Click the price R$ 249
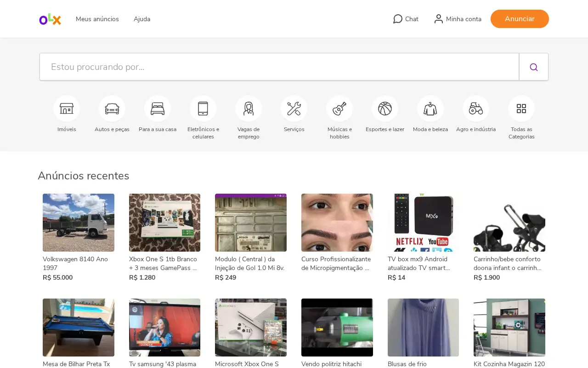 pyautogui.click(x=226, y=277)
